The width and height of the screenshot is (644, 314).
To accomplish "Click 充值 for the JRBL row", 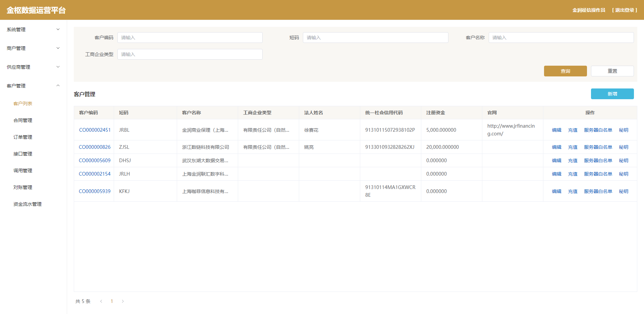I will 573,130.
